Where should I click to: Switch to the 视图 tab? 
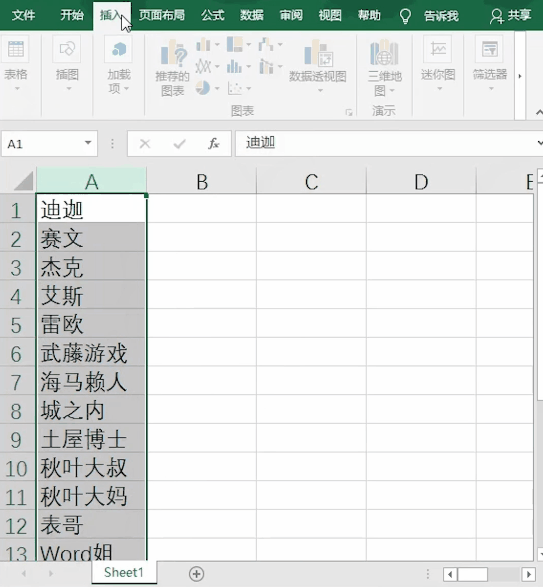click(330, 15)
